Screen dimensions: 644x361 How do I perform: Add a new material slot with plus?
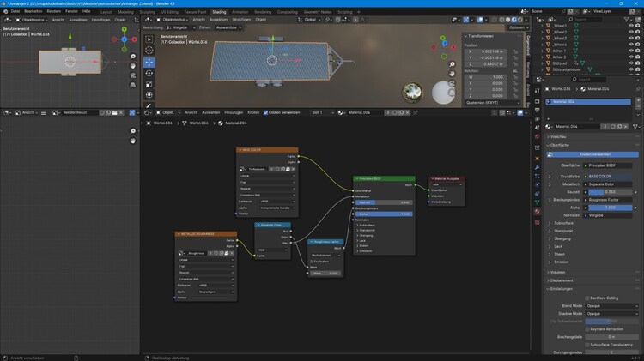[638, 100]
